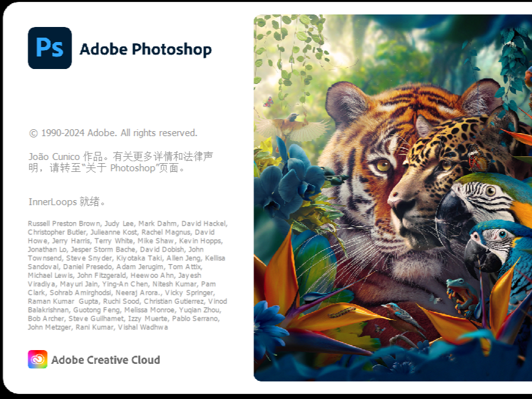This screenshot has width=532, height=399.
Task: Click the João Cunico artwork credit text
Action: point(64,156)
